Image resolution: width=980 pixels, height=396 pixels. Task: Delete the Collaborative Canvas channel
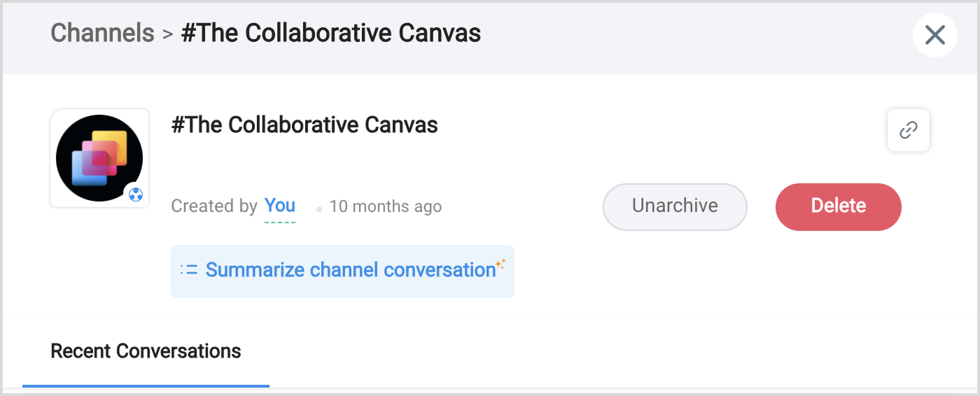838,206
